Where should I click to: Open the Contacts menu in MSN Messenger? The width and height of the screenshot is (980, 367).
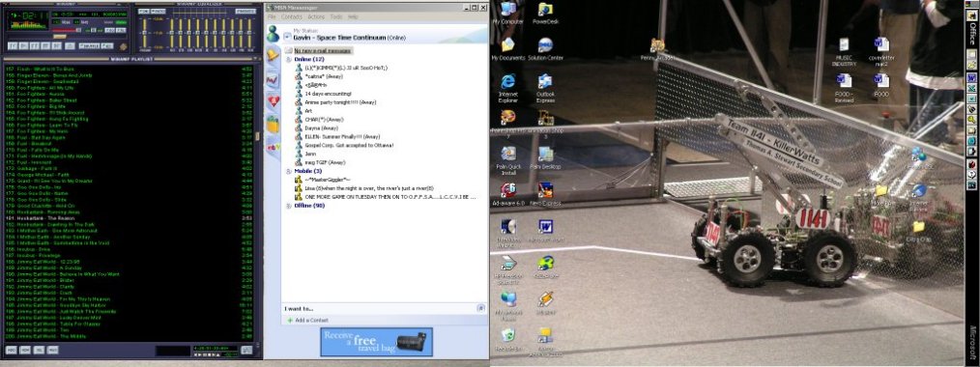pyautogui.click(x=292, y=16)
